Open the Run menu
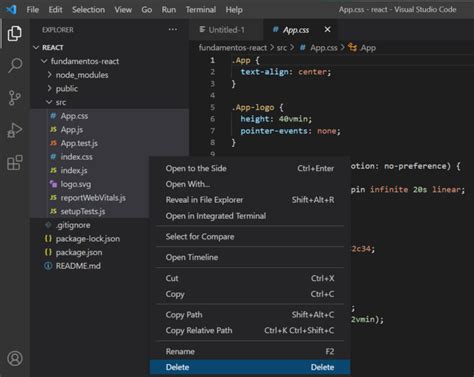The width and height of the screenshot is (474, 377). 169,10
